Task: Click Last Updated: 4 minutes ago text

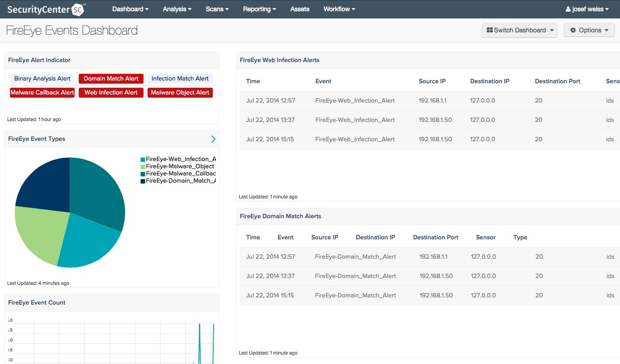Action: [x=38, y=283]
